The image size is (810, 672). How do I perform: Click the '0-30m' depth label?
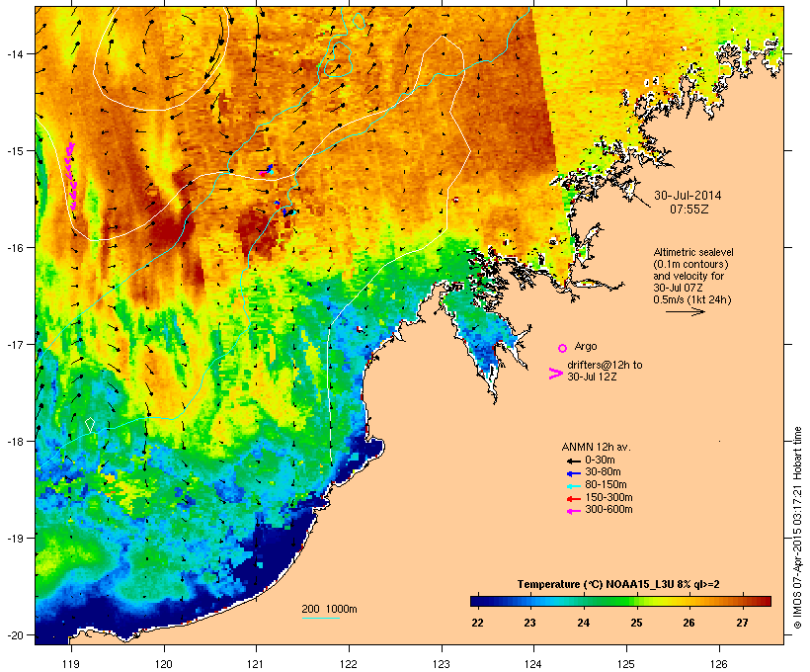click(x=600, y=461)
